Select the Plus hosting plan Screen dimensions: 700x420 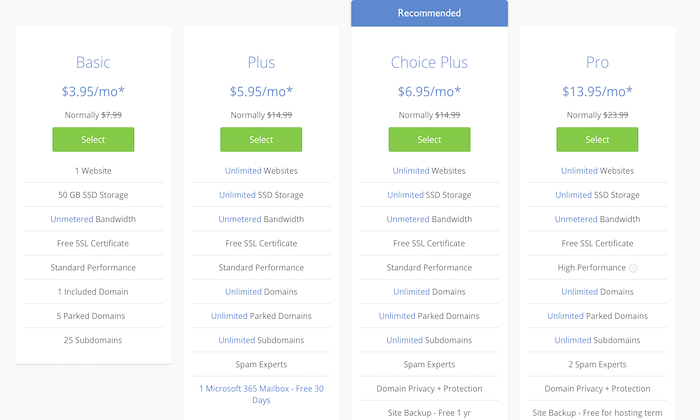tap(261, 139)
